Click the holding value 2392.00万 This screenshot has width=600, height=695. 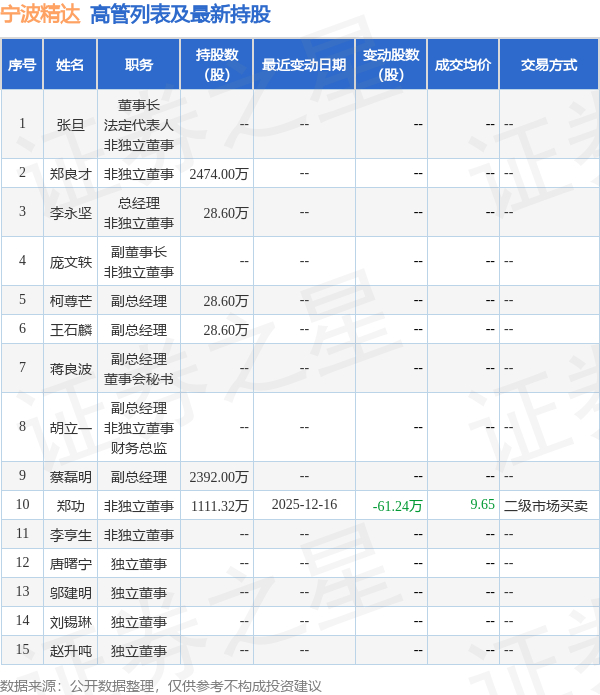[x=219, y=477]
